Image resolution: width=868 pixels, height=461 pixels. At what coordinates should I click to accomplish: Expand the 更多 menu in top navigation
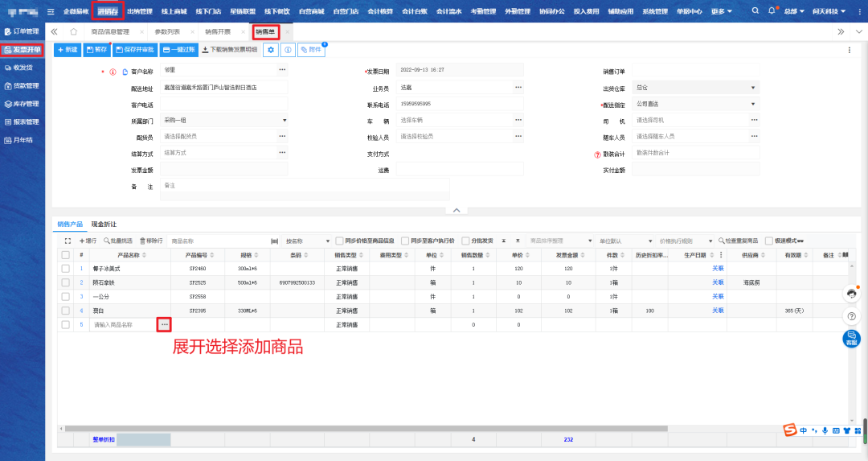pyautogui.click(x=721, y=11)
